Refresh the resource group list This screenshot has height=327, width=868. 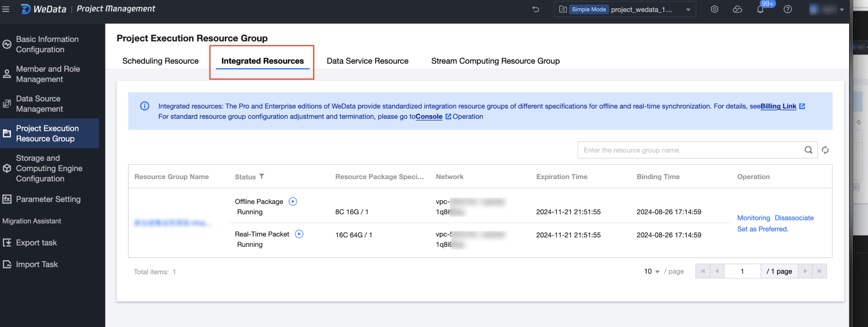(x=825, y=150)
